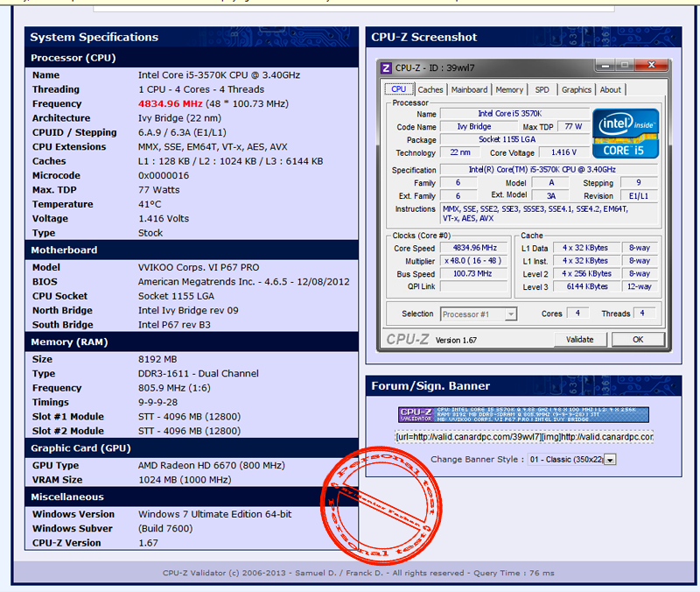Click '1 CPU - 4 Cores - 4 Threads'
The width and height of the screenshot is (700, 592).
click(201, 89)
